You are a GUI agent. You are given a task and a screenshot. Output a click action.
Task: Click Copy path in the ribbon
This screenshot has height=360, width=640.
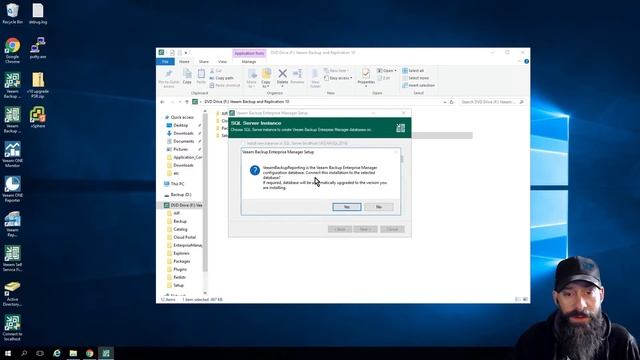click(x=222, y=78)
